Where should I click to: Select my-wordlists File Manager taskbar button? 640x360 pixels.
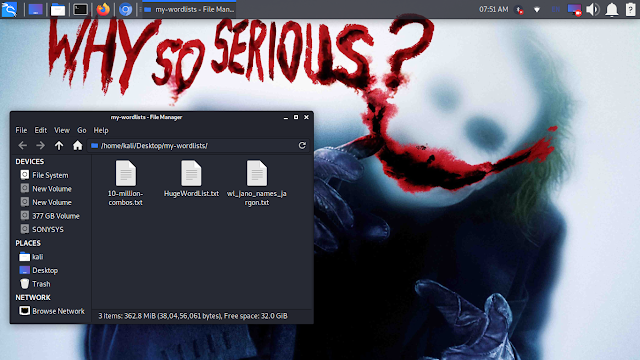[x=189, y=9]
